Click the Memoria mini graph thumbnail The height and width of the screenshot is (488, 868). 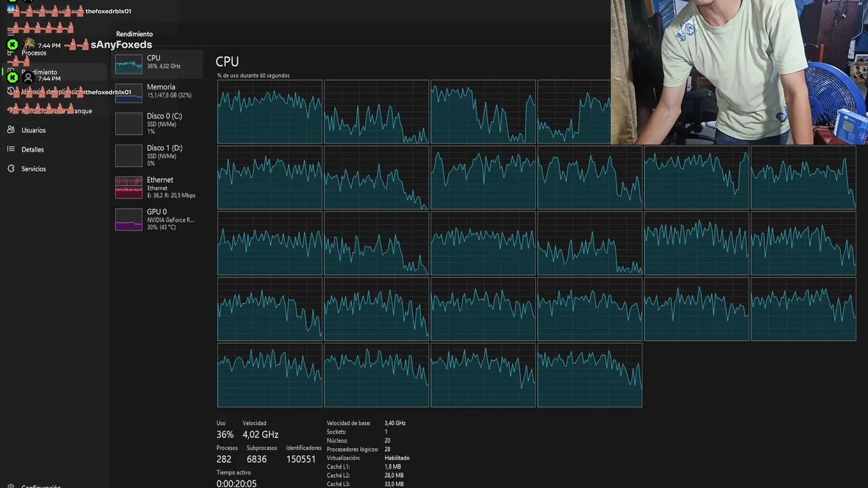[129, 93]
